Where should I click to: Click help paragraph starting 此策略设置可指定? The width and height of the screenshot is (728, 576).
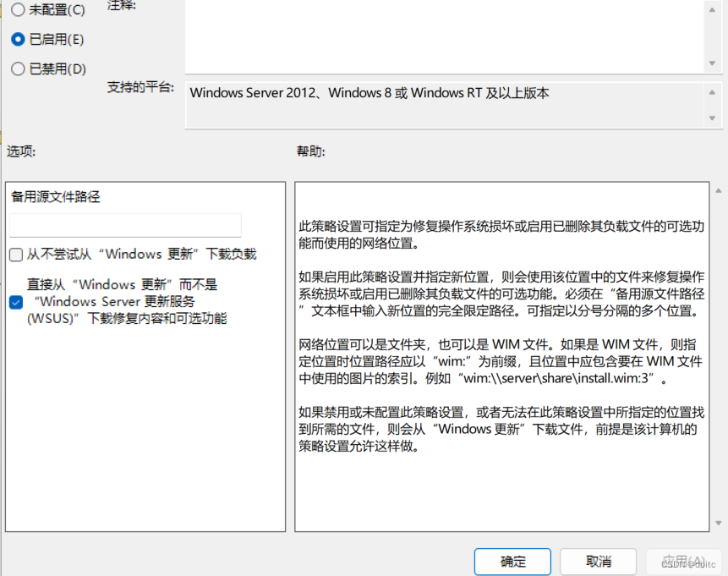[501, 234]
